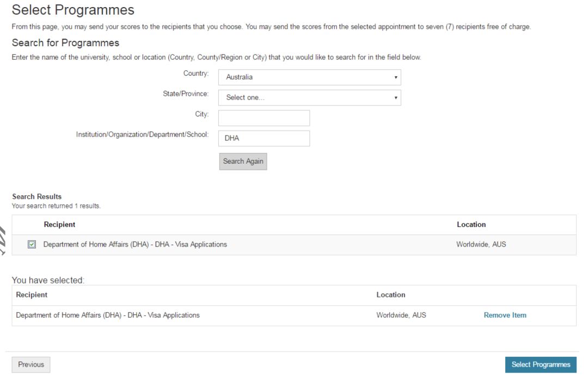The image size is (588, 377).
Task: Click the 'You have selected:' label
Action: click(x=48, y=280)
